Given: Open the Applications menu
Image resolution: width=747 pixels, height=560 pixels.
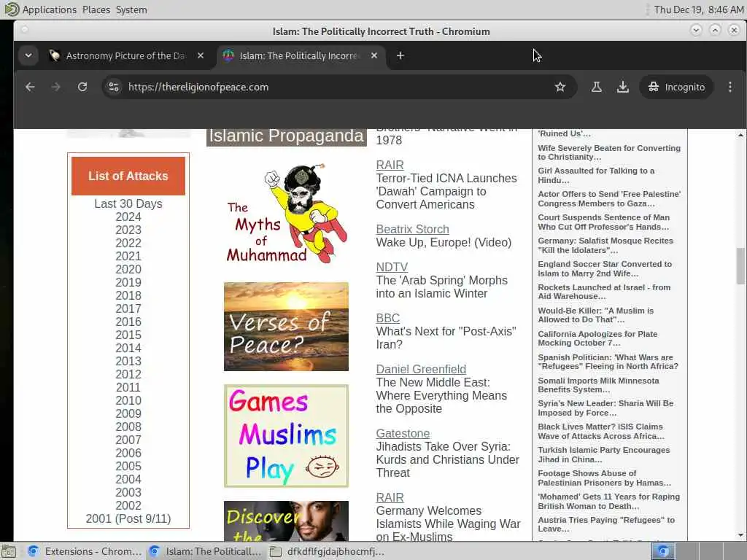Looking at the screenshot, I should pyautogui.click(x=49, y=9).
